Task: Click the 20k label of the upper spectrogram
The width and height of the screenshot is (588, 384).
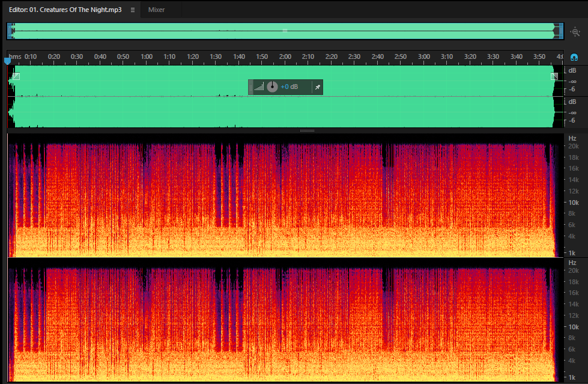Action: coord(574,147)
